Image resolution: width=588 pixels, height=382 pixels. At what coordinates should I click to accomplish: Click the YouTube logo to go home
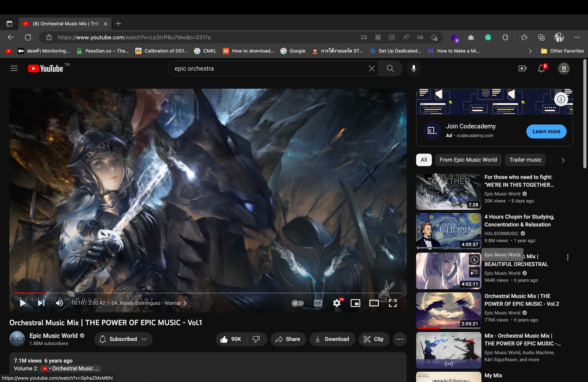click(46, 69)
